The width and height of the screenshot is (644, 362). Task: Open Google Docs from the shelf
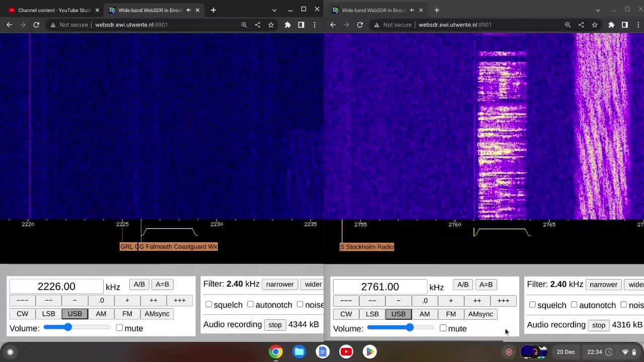pos(323,351)
